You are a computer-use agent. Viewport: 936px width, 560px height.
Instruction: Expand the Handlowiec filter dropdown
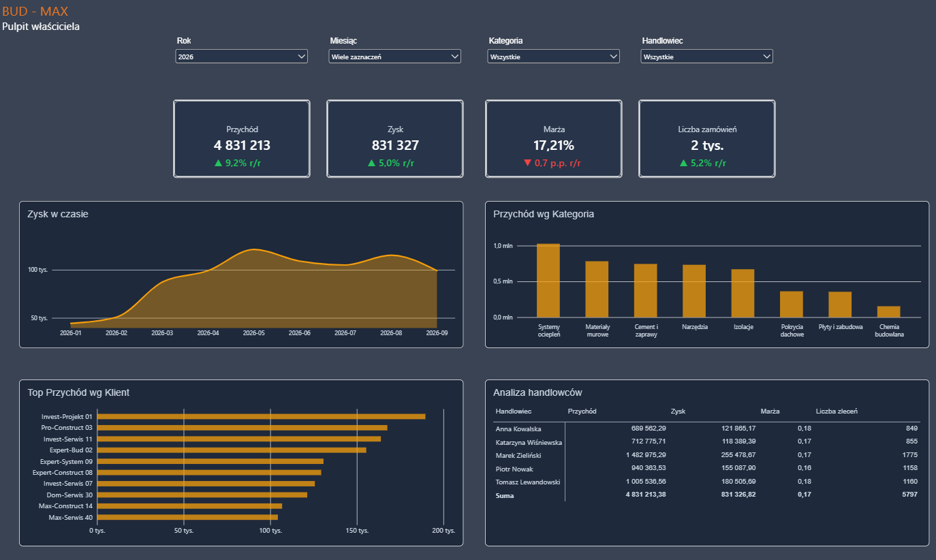click(x=707, y=57)
